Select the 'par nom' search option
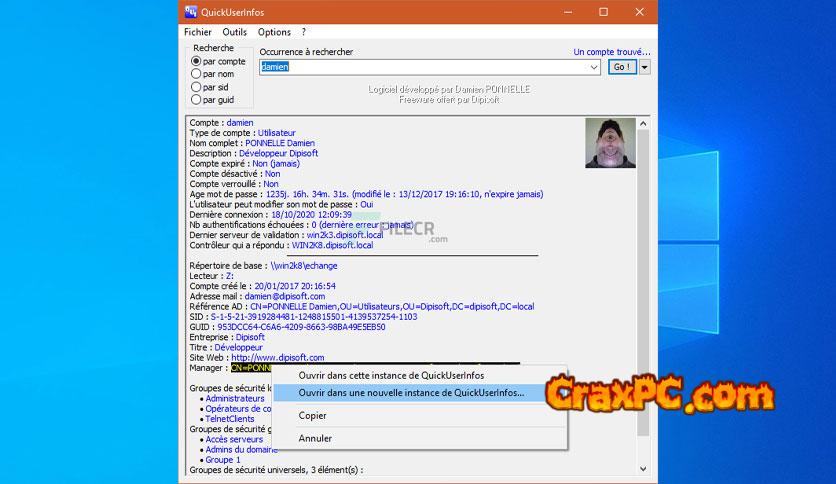The height and width of the screenshot is (484, 836). (196, 74)
